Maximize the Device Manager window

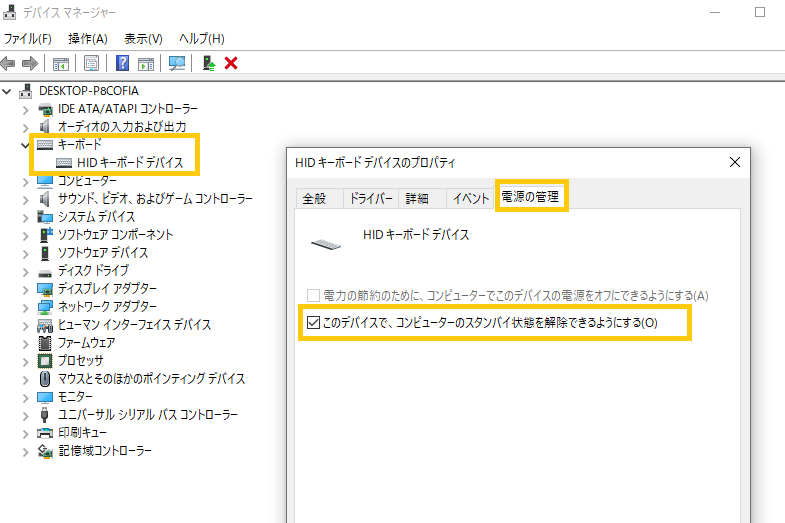759,12
